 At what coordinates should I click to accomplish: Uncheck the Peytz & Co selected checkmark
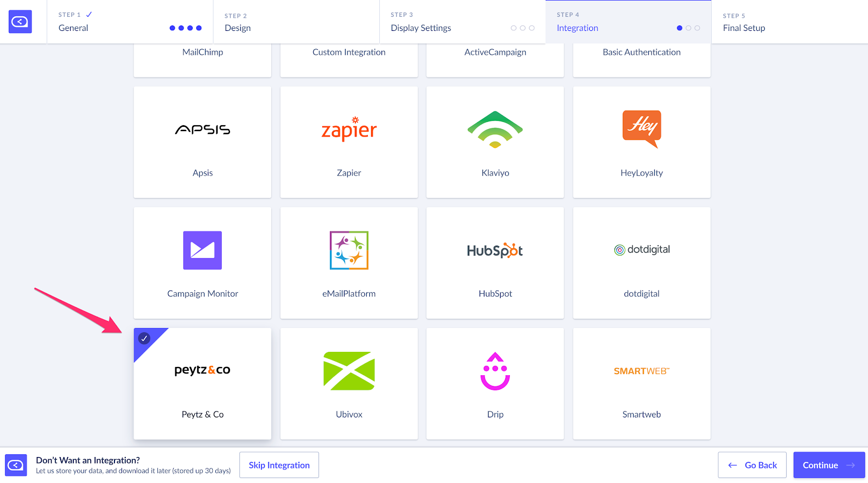[x=144, y=338]
